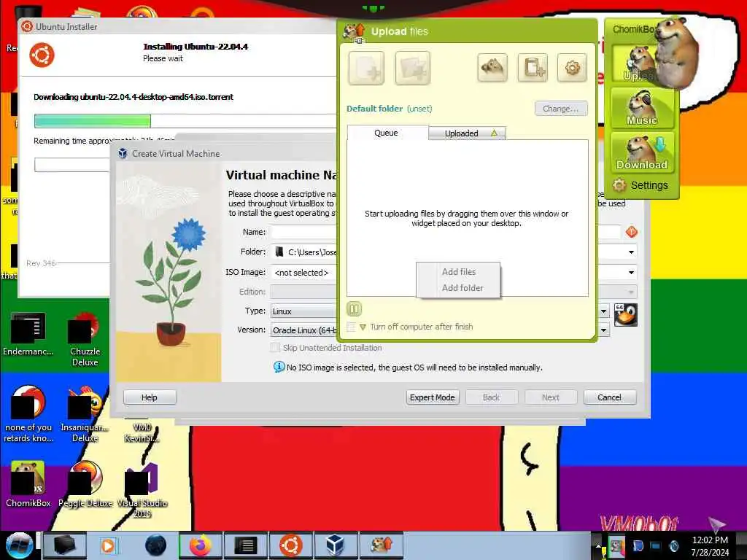
Task: Open ChomikBox widget Settings
Action: 640,185
